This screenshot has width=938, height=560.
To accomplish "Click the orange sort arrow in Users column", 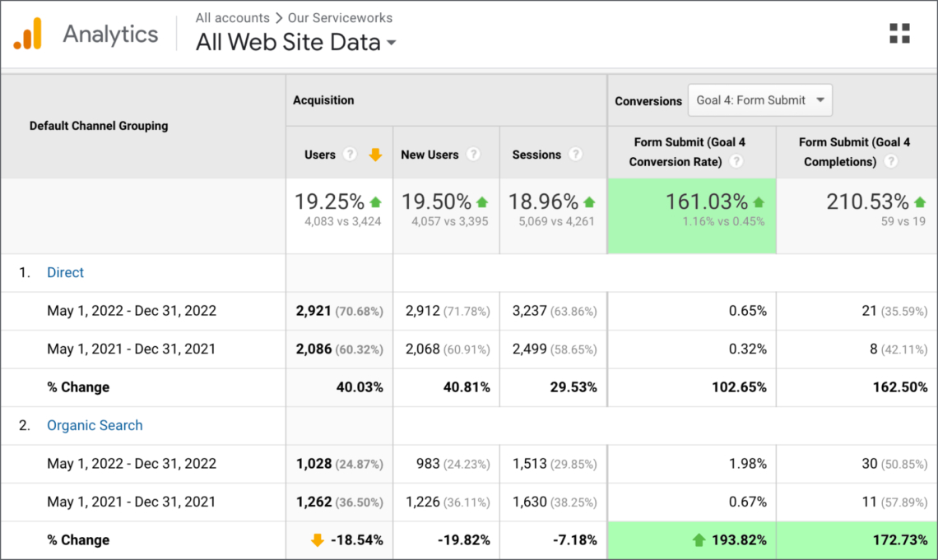I will point(375,155).
